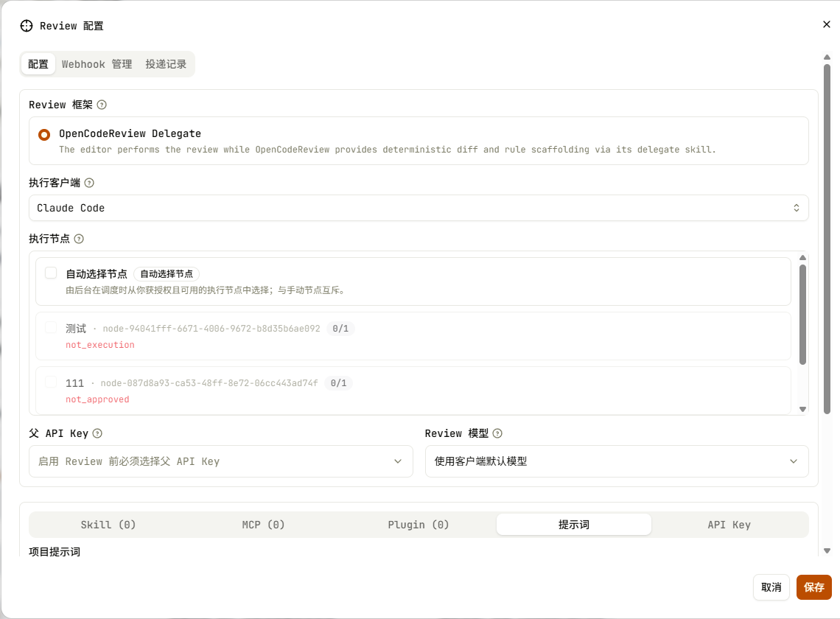Screen dimensions: 840x619
Task: Click the not_approved status text
Action: 97,399
